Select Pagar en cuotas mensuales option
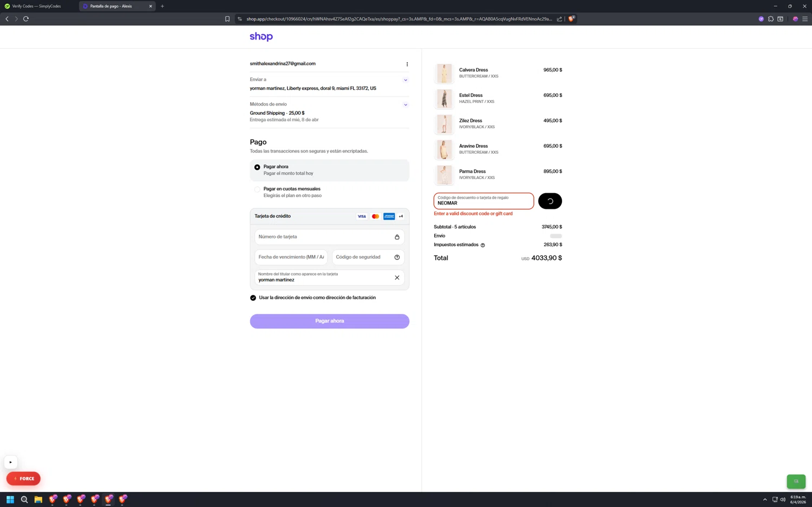Screen dimensions: 812x507 point(257,189)
